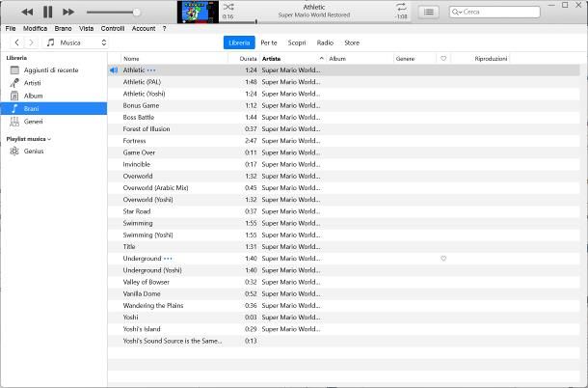Open the more options dots for Athletic
The width and height of the screenshot is (588, 388).
pos(151,70)
